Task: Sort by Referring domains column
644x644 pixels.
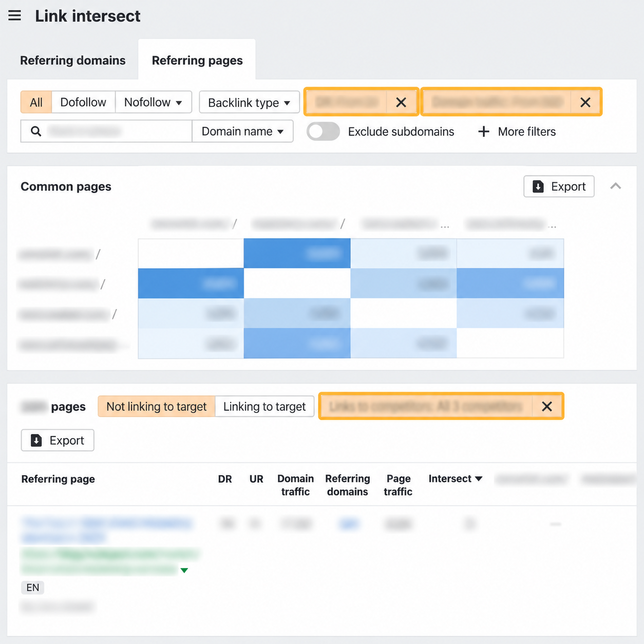Action: point(348,485)
